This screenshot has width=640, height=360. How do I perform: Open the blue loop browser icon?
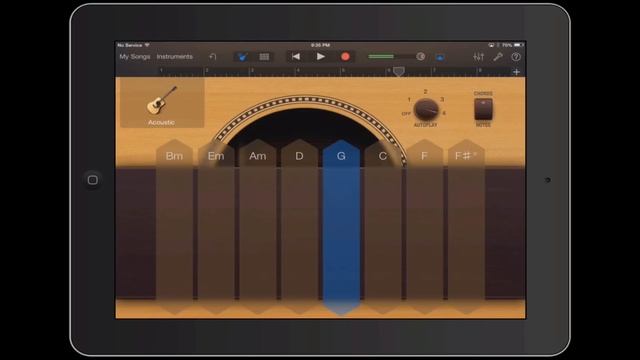[x=440, y=57]
